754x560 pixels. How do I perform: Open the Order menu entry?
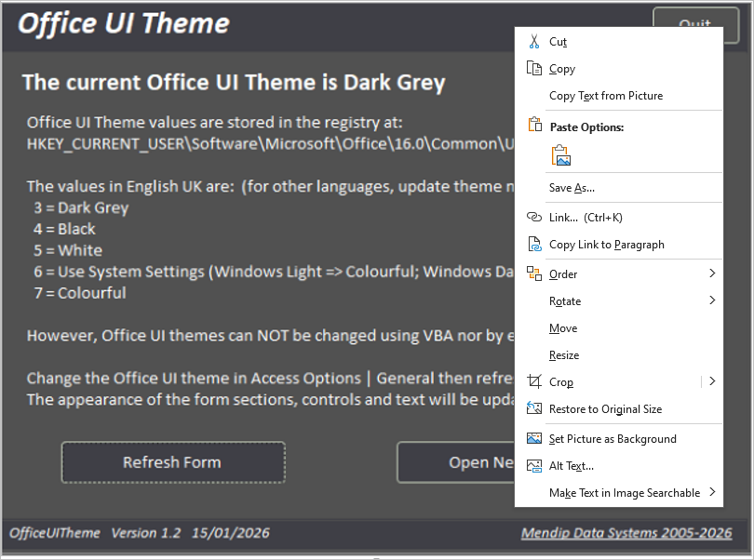(618, 274)
